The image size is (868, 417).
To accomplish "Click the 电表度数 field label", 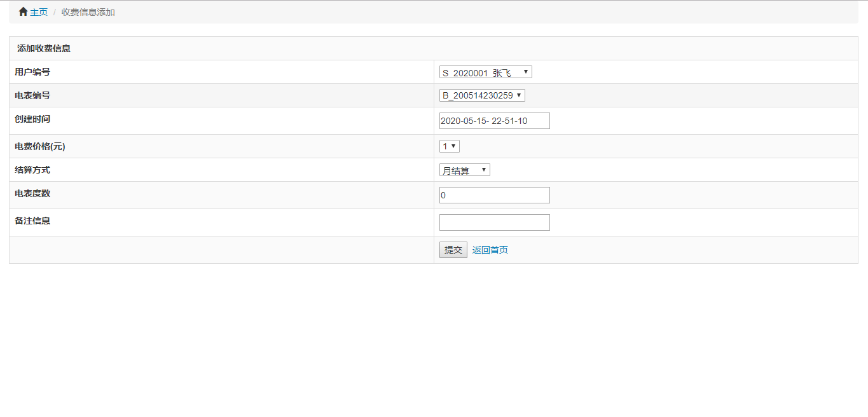I will [32, 193].
